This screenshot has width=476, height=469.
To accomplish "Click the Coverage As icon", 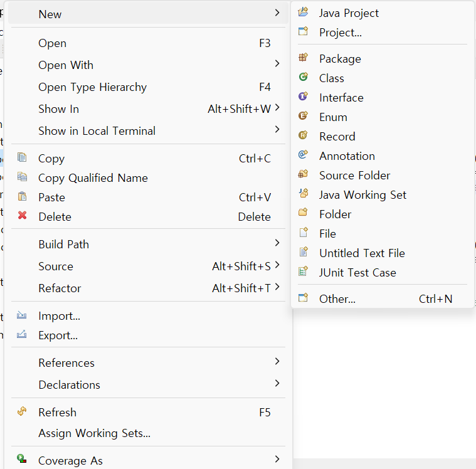I will (21, 458).
